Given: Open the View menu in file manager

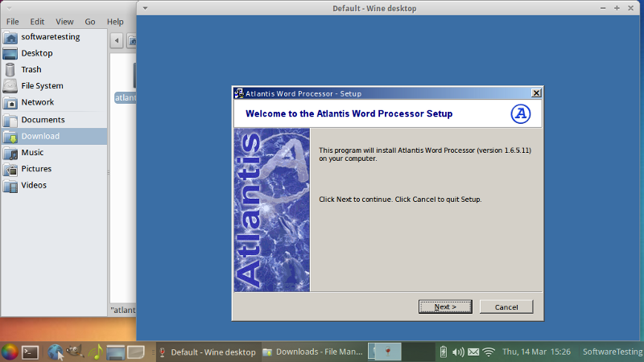Looking at the screenshot, I should [64, 22].
